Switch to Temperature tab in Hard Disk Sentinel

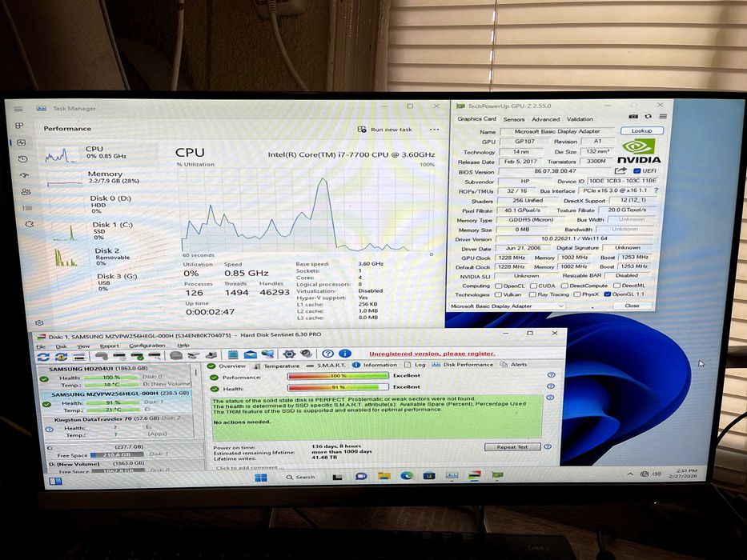277,366
